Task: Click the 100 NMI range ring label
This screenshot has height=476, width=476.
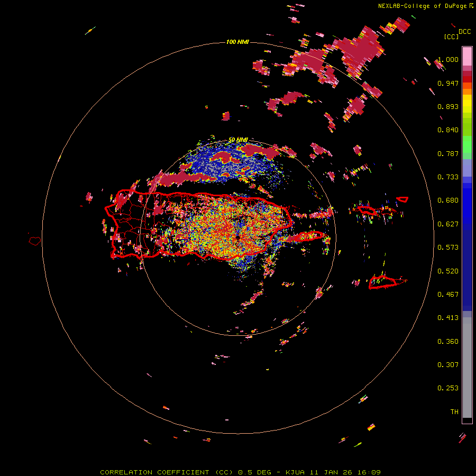Action: pos(237,42)
